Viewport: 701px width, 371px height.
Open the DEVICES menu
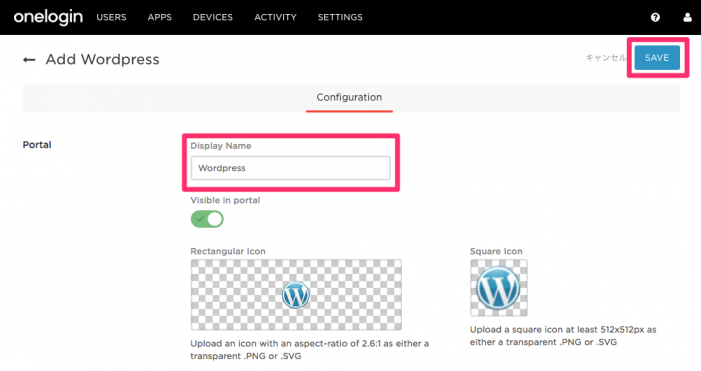pos(213,17)
